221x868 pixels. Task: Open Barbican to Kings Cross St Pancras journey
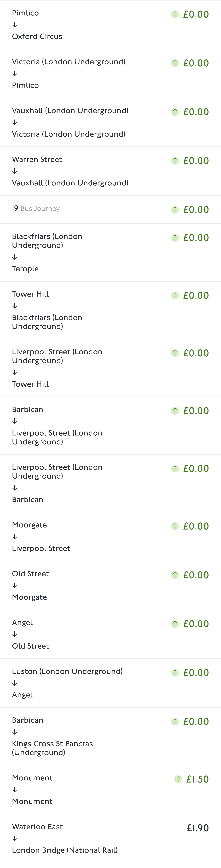click(x=110, y=736)
